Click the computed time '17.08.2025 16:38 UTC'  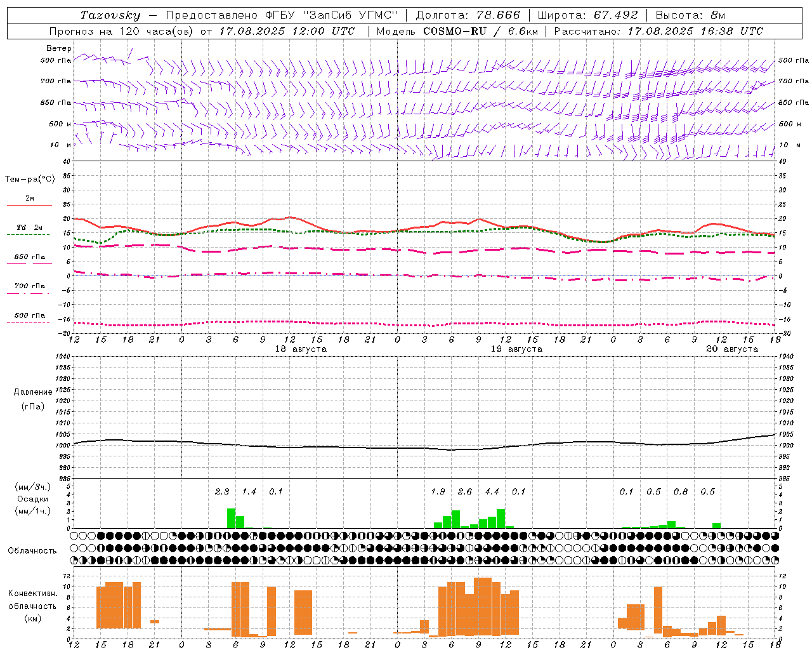[695, 31]
